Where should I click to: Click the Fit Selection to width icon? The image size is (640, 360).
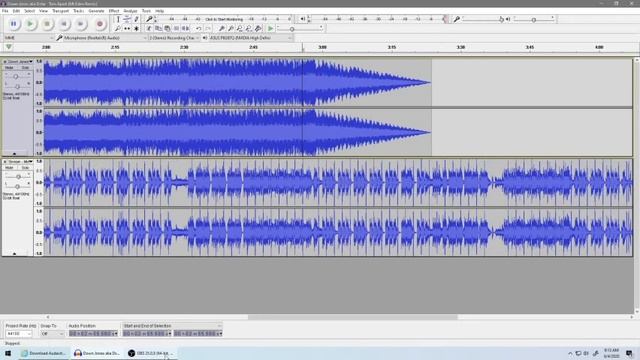(240, 29)
